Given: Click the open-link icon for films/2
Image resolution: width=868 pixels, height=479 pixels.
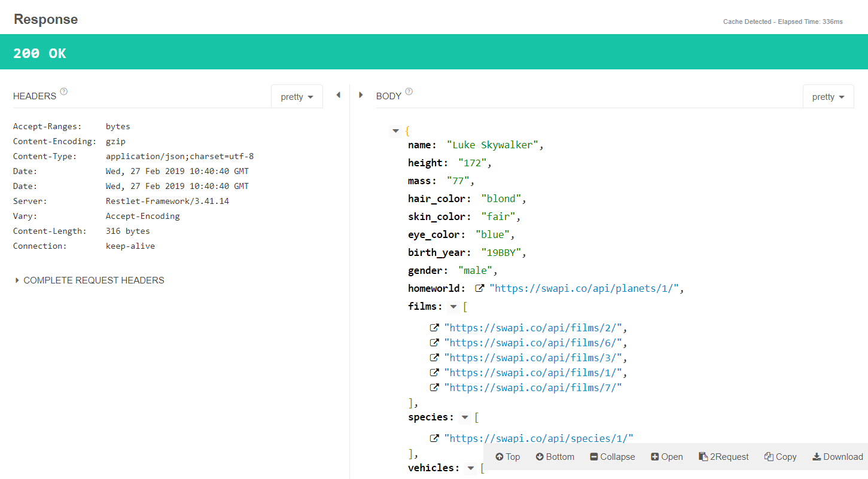Looking at the screenshot, I should click(x=434, y=328).
